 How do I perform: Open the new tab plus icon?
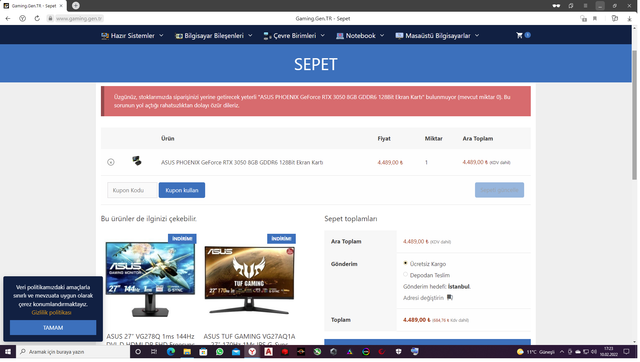click(76, 6)
